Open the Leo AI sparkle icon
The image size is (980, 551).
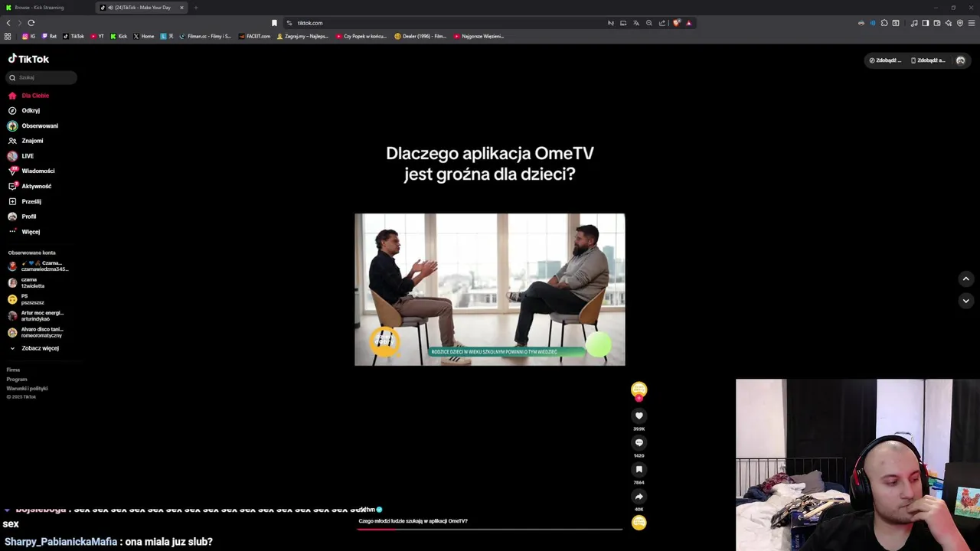click(949, 23)
